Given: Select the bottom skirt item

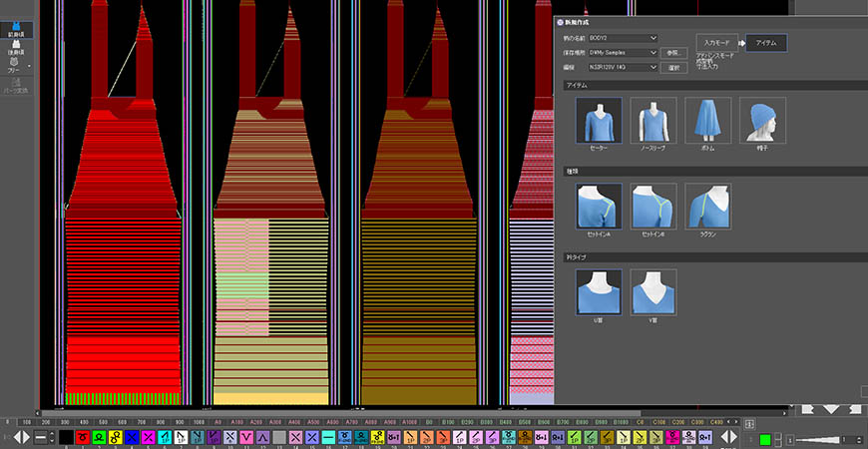Looking at the screenshot, I should [x=707, y=120].
